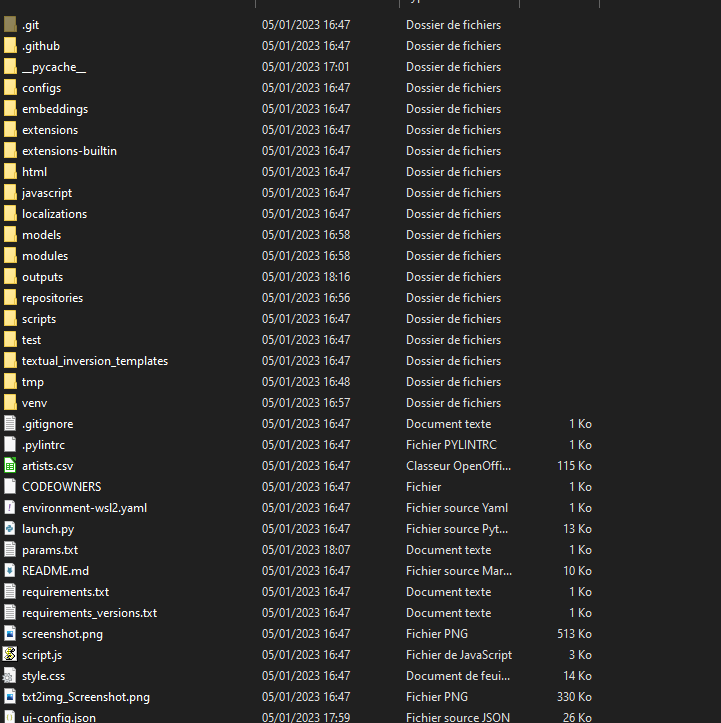Click the txt2img_Screenshot.png file icon
This screenshot has height=723, width=721.
pos(10,697)
